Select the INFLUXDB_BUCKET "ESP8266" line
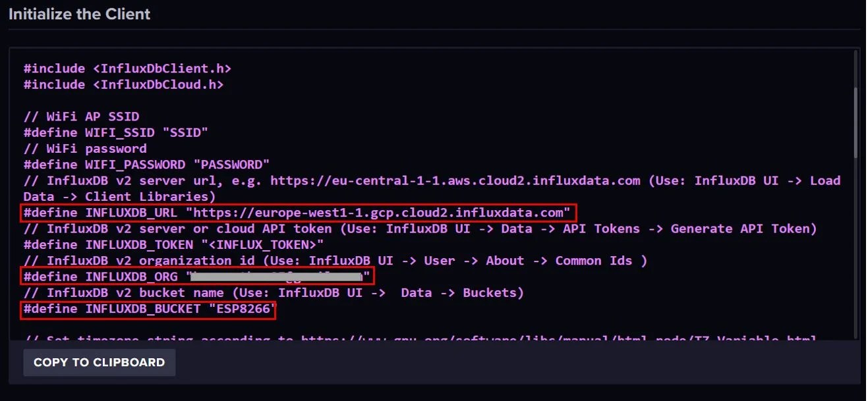The height and width of the screenshot is (401, 868). point(148,309)
